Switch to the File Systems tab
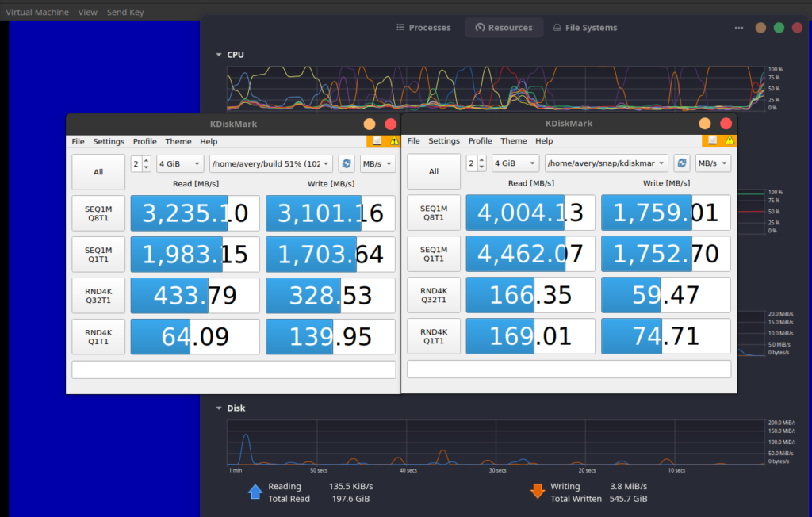The image size is (812, 517). coord(585,28)
